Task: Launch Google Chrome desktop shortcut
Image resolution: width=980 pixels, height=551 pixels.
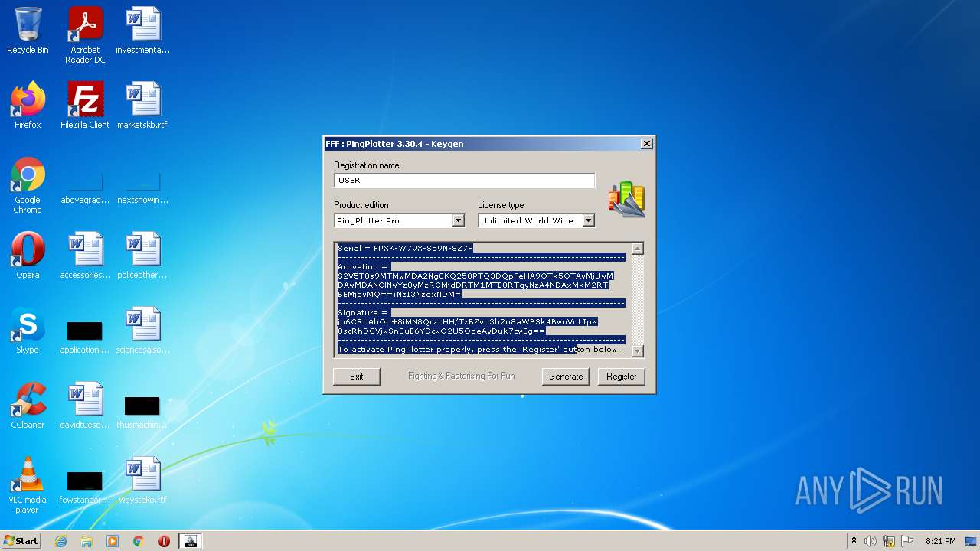Action: pos(28,186)
